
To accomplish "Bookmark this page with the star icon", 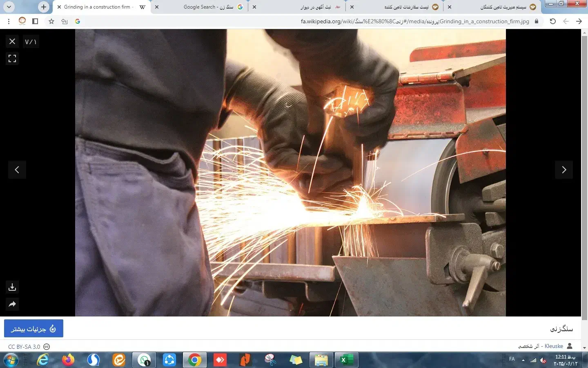I will click(x=51, y=21).
